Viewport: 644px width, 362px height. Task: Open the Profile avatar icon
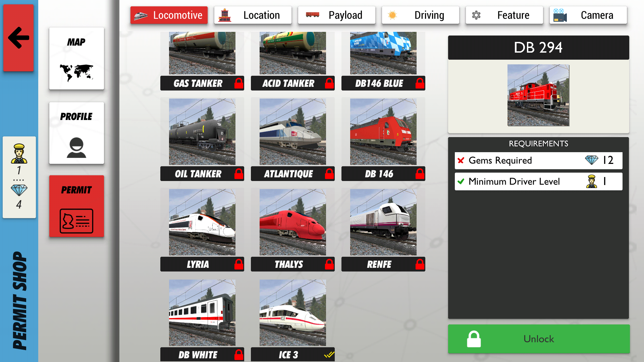(76, 147)
